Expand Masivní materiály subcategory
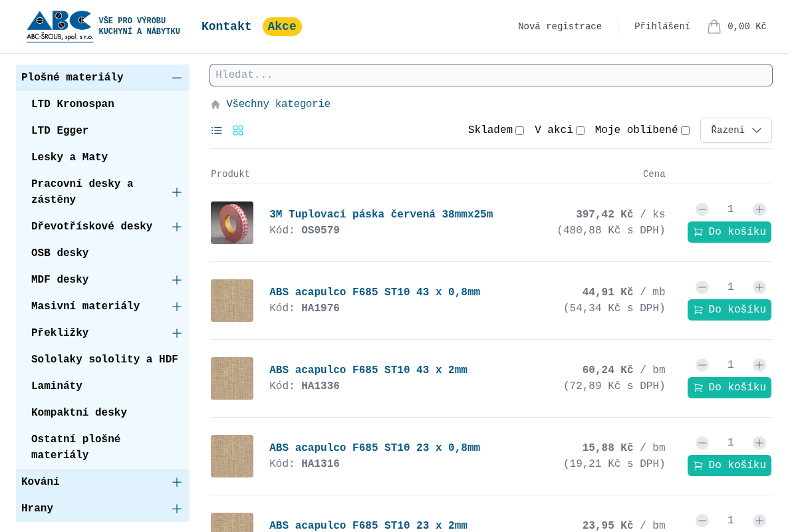The image size is (798, 532). tap(177, 307)
